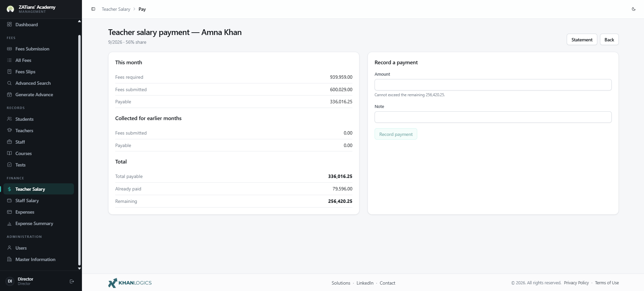Open Generate Advance page

39,95
